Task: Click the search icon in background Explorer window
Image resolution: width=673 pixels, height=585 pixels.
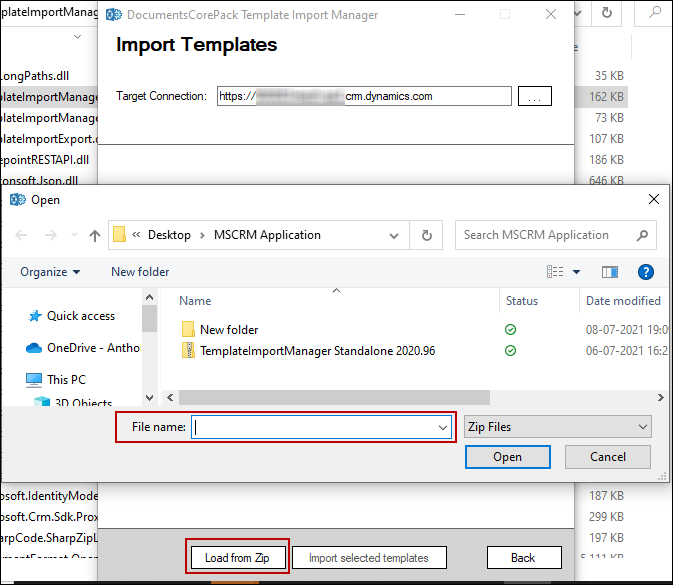Action: coord(655,12)
